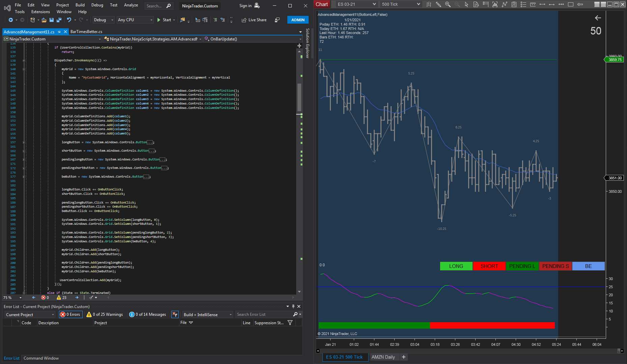Click the back arrow above the 50 value

click(598, 18)
